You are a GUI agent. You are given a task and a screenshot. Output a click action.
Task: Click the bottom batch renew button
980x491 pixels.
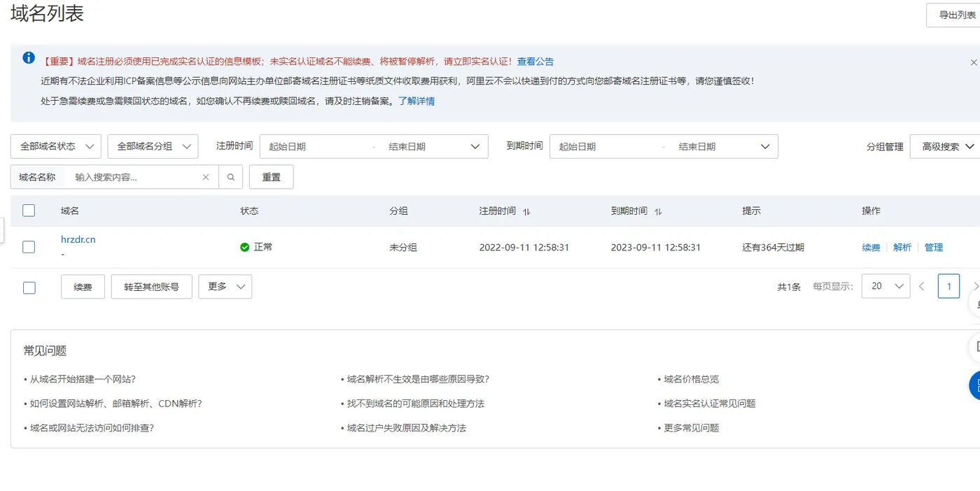[83, 287]
